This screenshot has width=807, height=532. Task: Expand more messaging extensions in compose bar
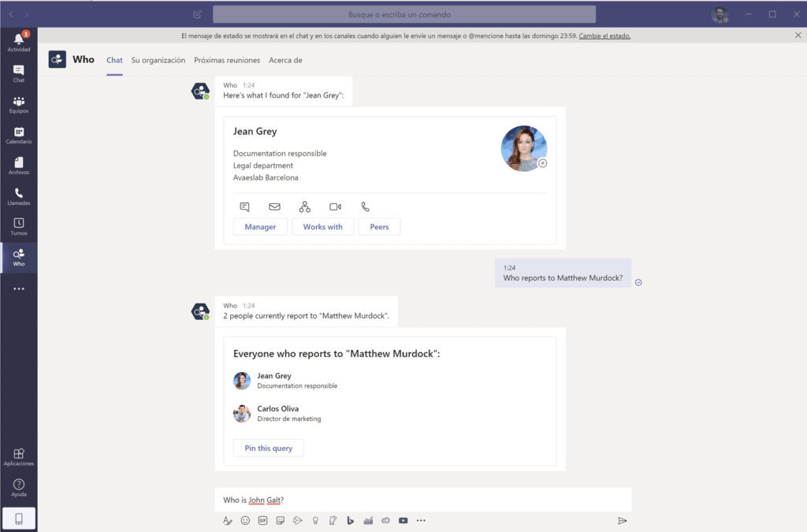coord(421,520)
